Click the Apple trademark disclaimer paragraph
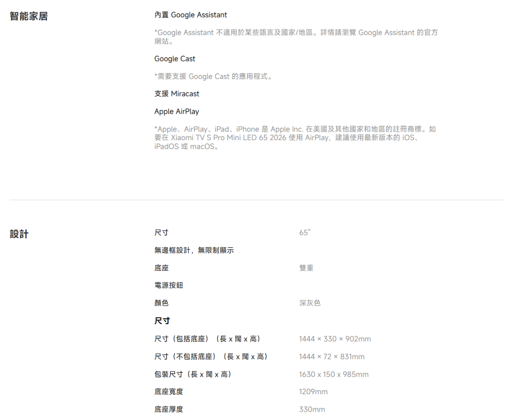 [x=295, y=138]
